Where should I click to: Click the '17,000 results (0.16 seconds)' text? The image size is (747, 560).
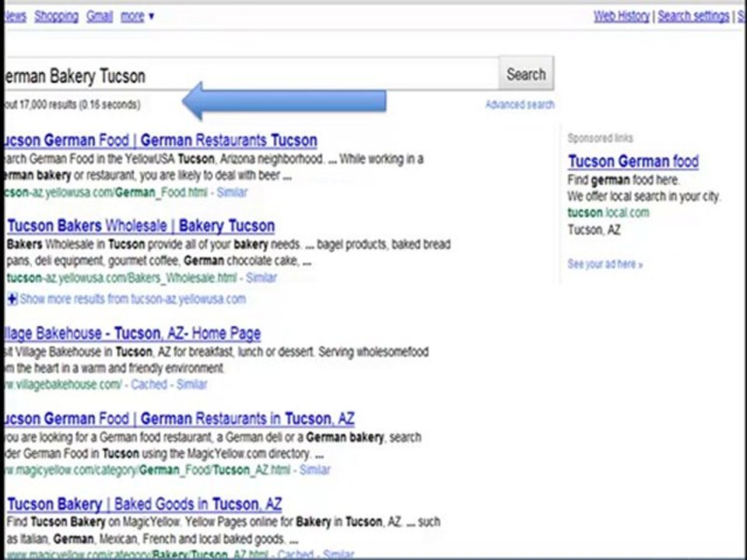[79, 105]
